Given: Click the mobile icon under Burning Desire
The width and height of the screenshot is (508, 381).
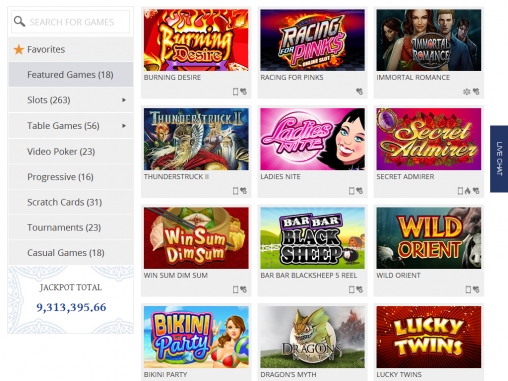Looking at the screenshot, I should pos(235,91).
